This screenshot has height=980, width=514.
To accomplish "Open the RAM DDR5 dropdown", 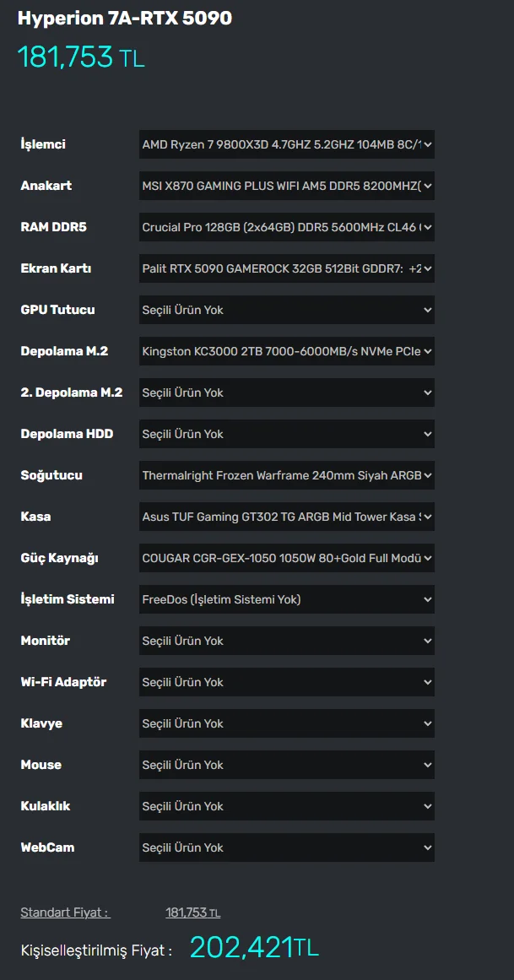I will 286,227.
